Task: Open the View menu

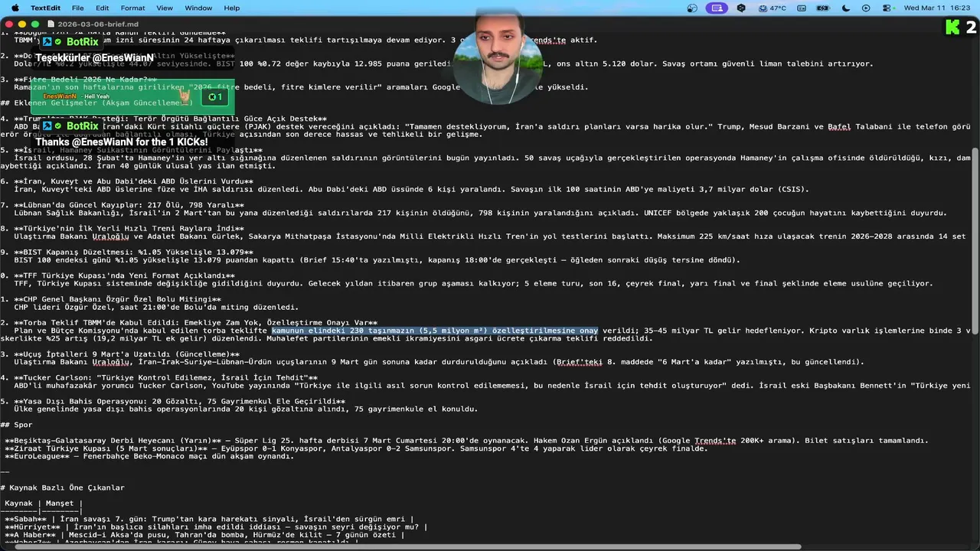Action: click(165, 8)
